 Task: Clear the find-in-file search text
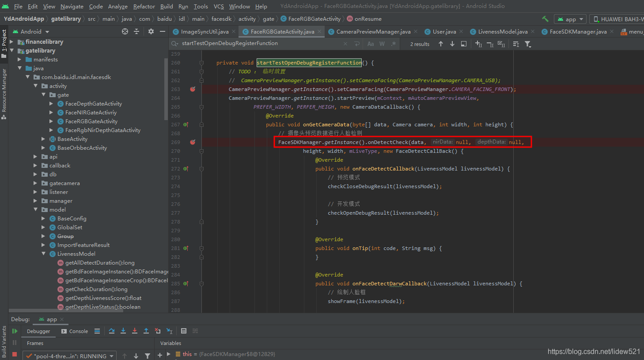345,44
